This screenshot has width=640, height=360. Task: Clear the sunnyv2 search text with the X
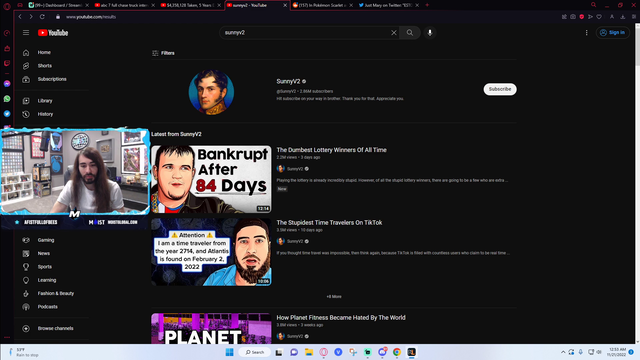[393, 33]
